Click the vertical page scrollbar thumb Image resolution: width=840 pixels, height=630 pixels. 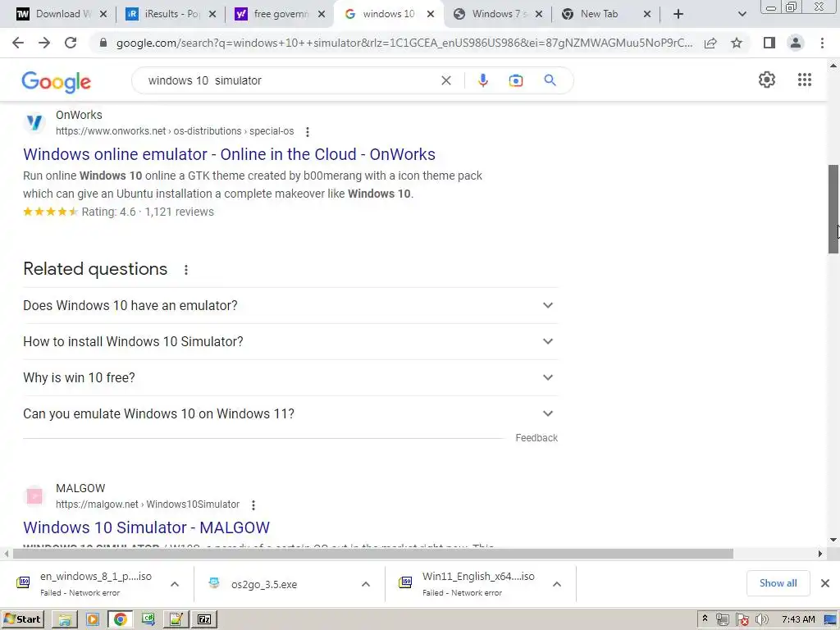(833, 209)
